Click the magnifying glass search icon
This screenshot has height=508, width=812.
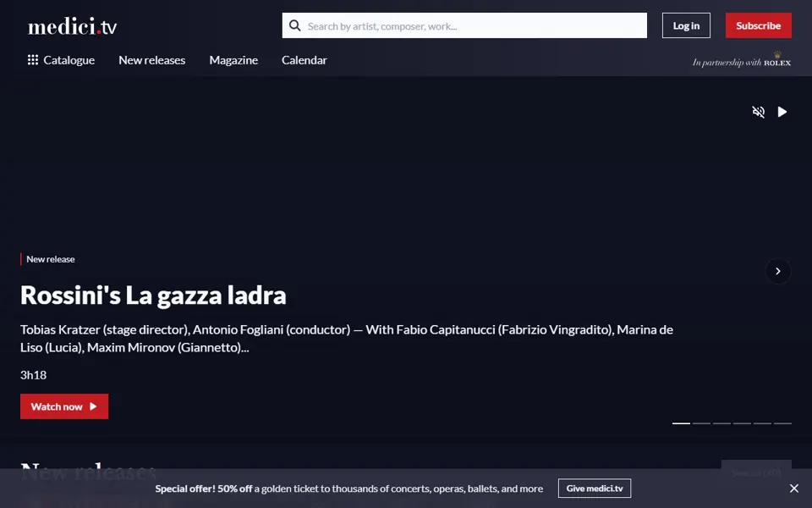(x=294, y=25)
